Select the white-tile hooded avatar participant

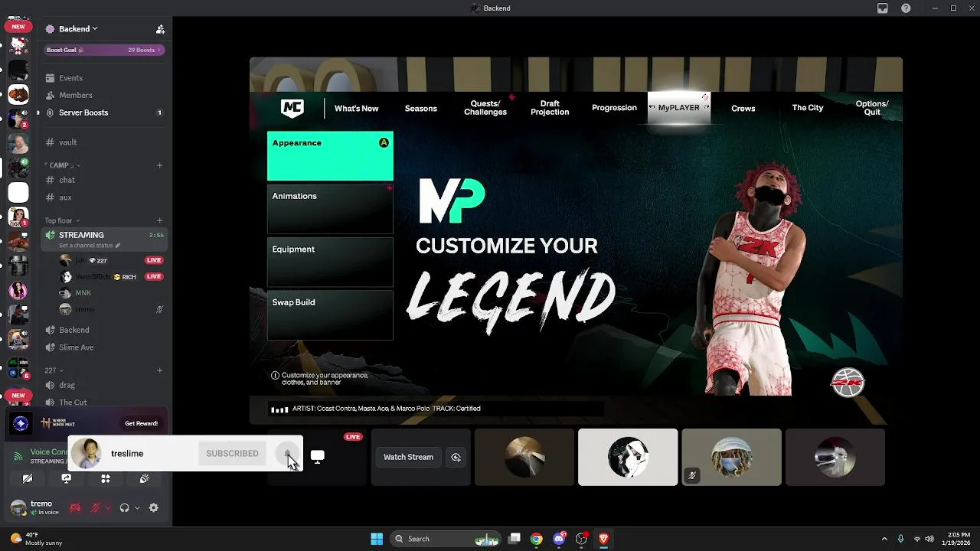click(x=628, y=457)
